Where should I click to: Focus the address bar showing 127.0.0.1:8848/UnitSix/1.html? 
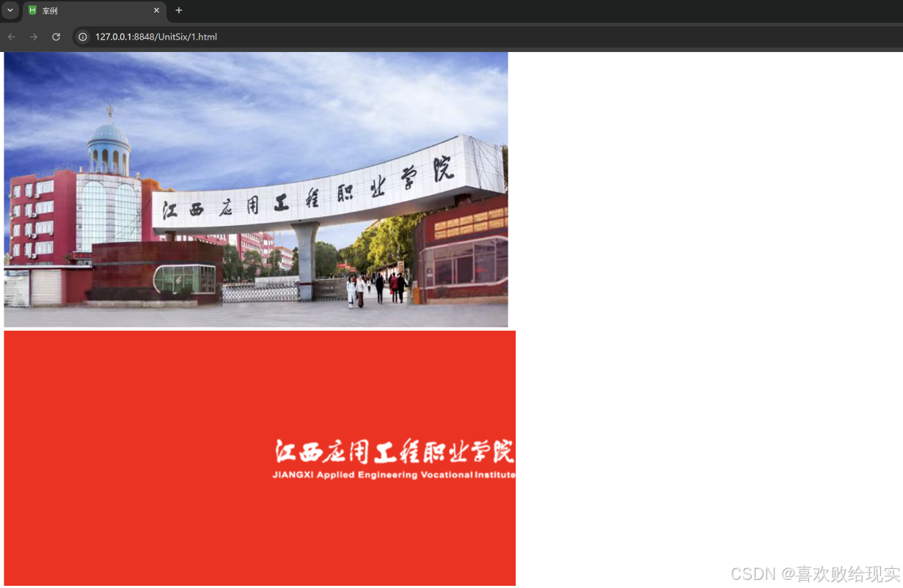click(488, 37)
